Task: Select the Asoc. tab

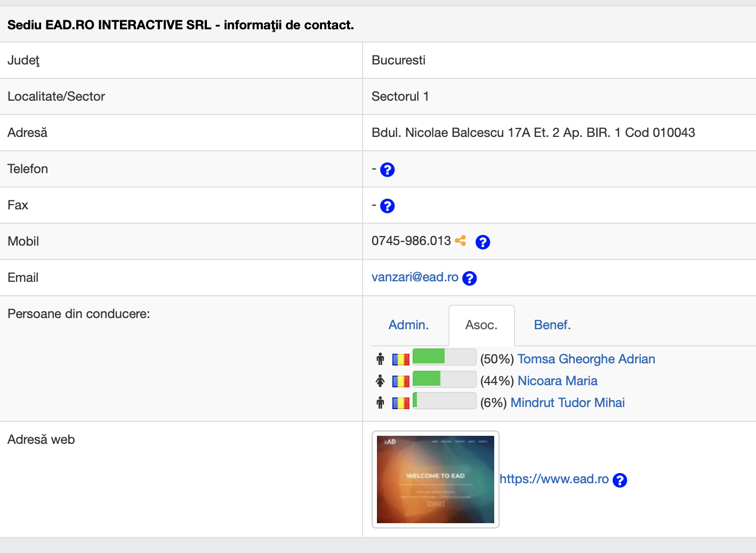Action: tap(481, 325)
